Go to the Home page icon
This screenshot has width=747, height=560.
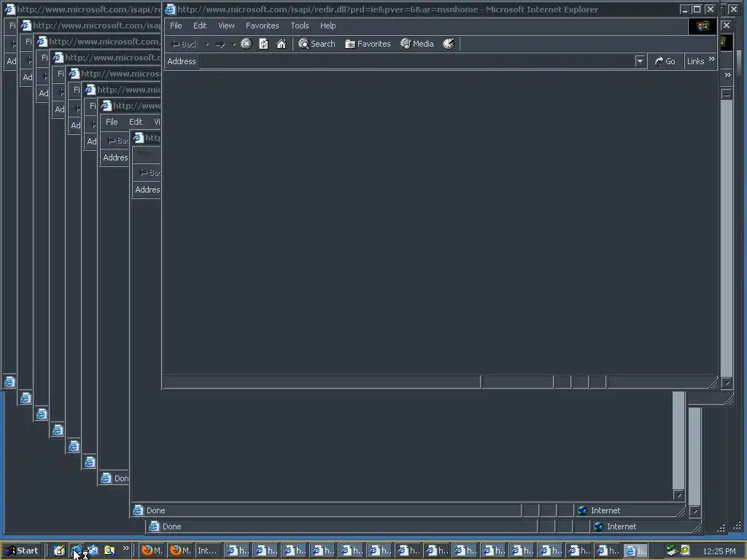[281, 44]
